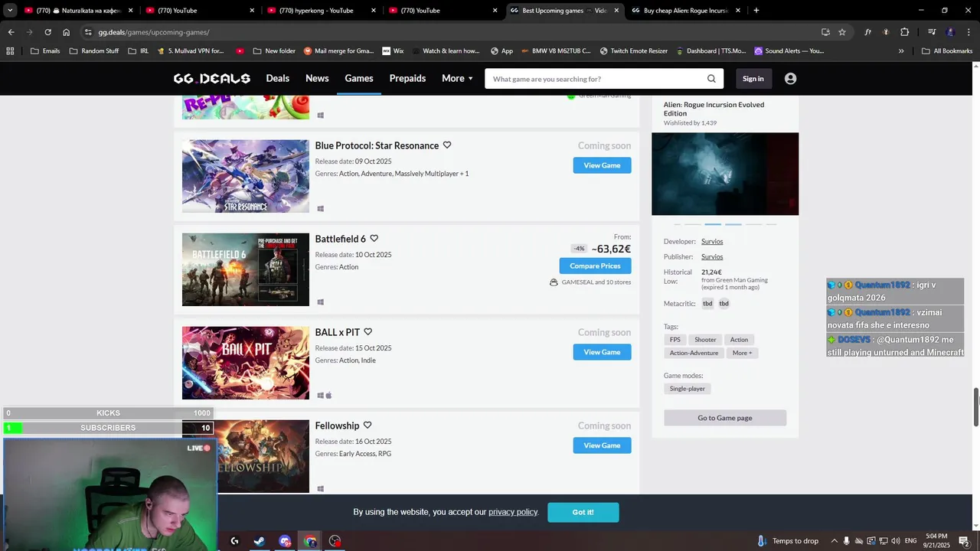
Task: Open Blue Protocol Star Resonance thumbnail
Action: click(246, 176)
